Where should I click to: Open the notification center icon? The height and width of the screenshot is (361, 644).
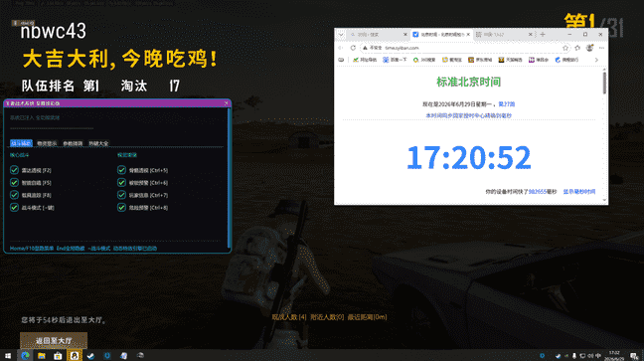[634, 356]
